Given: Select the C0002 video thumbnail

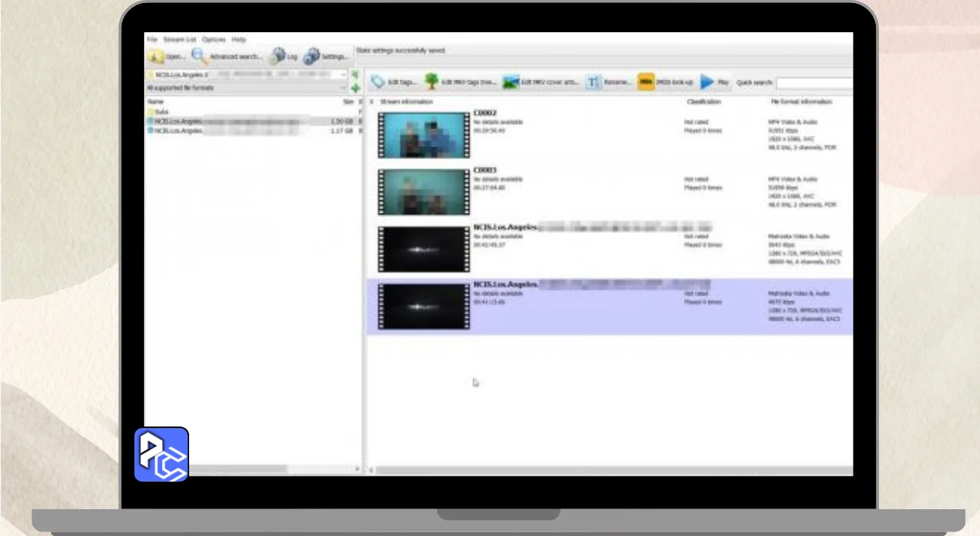Looking at the screenshot, I should pos(423,135).
